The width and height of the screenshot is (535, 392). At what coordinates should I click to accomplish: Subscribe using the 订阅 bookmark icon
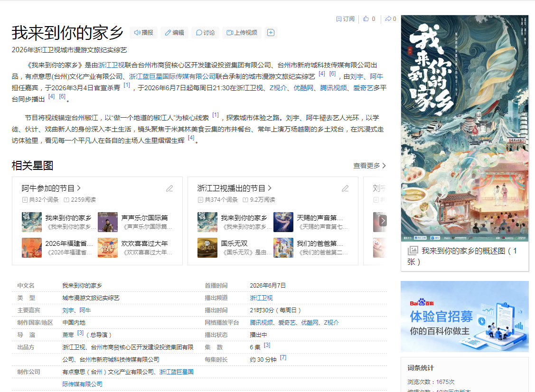(345, 19)
